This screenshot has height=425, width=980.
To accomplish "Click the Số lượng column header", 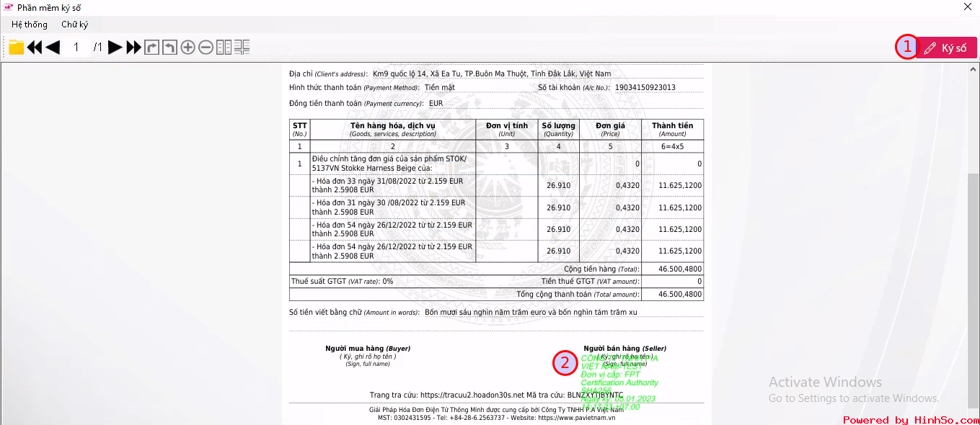I will [x=559, y=129].
